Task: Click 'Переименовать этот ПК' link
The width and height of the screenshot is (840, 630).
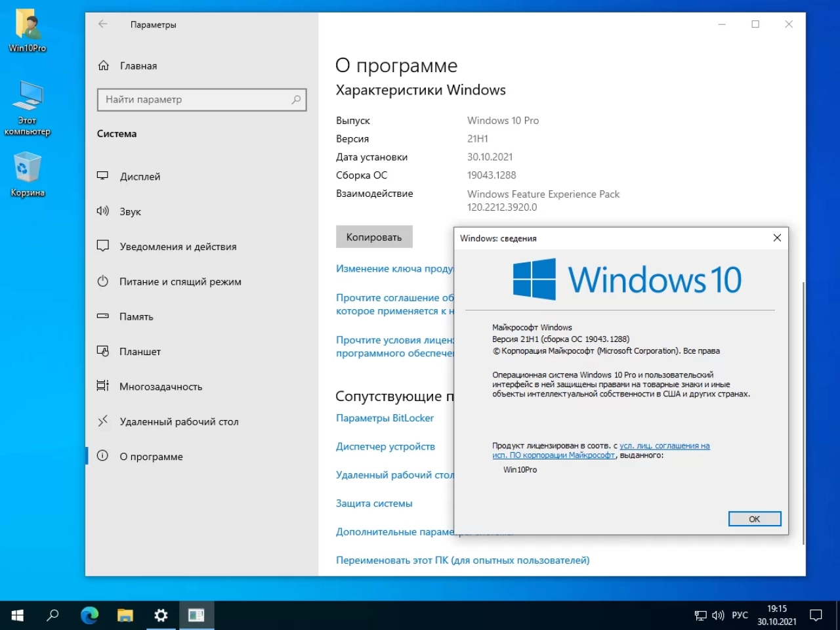Action: tap(463, 560)
